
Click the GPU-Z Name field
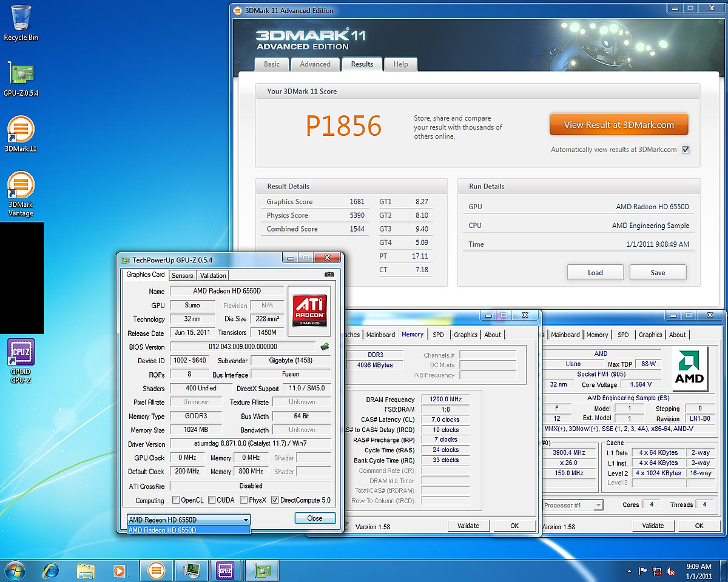pos(227,291)
